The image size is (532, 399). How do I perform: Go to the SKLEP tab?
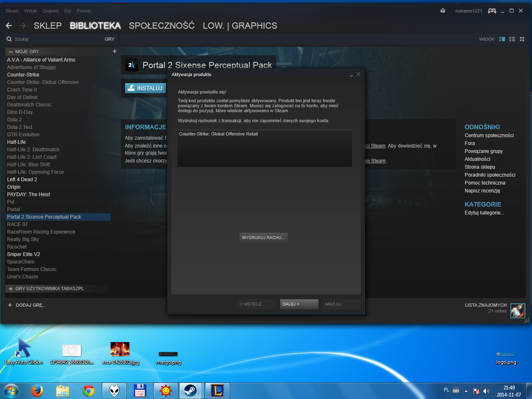coord(48,26)
